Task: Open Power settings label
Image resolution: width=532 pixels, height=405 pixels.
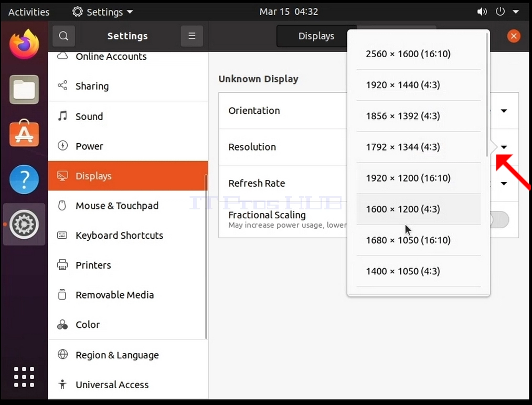Action: point(89,146)
